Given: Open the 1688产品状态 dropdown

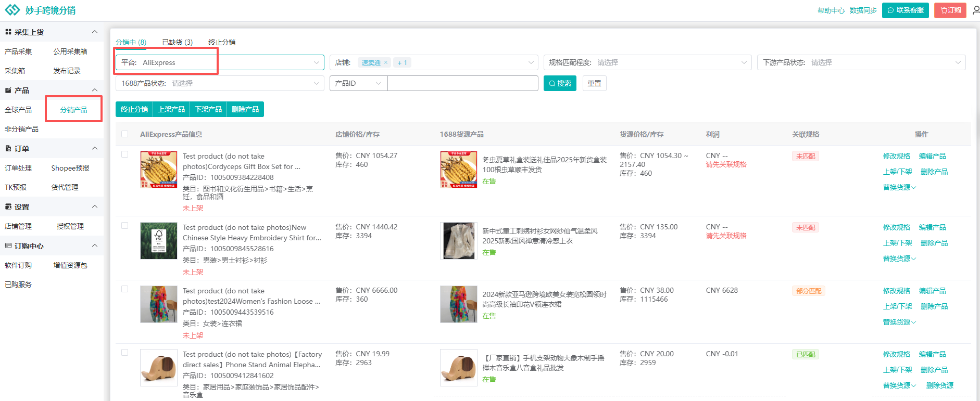Looking at the screenshot, I should [x=219, y=83].
